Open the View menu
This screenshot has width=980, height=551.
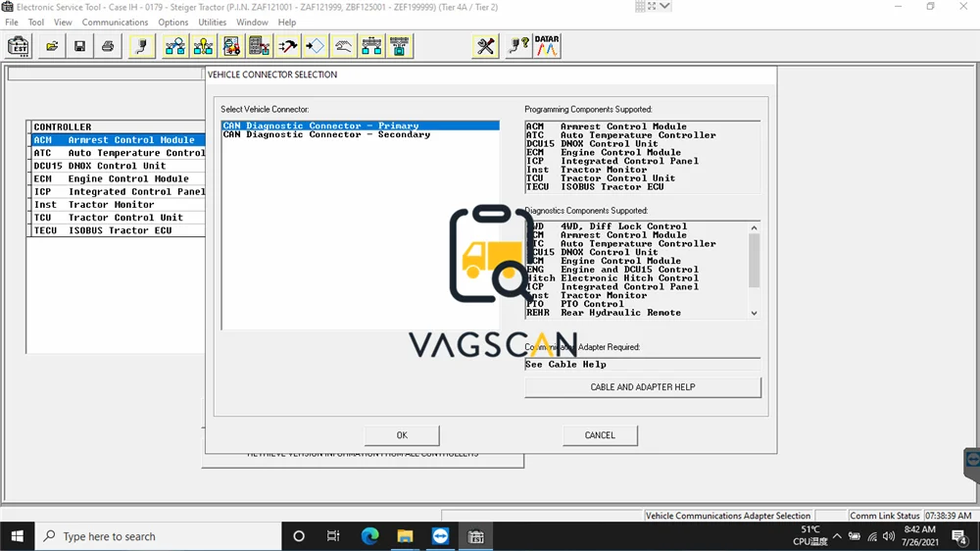[63, 22]
